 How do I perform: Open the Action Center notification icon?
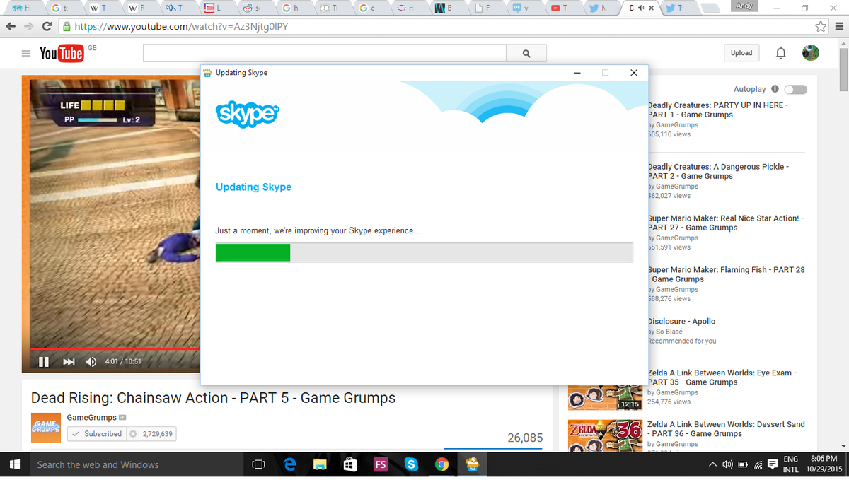tap(773, 464)
